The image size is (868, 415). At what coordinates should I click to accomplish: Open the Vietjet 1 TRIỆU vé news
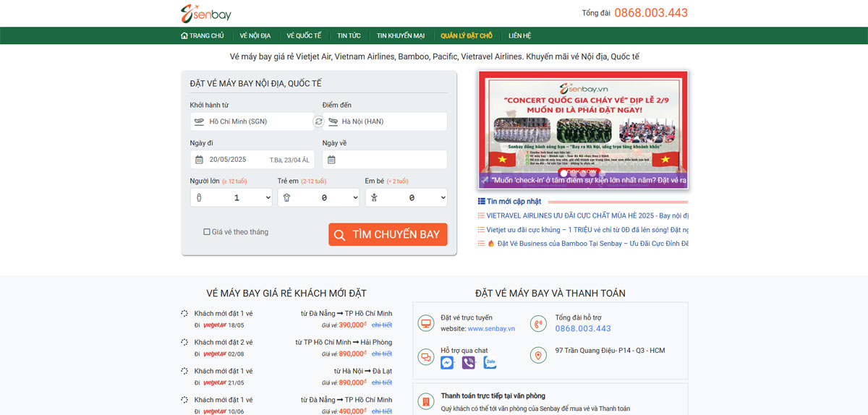[x=587, y=229]
